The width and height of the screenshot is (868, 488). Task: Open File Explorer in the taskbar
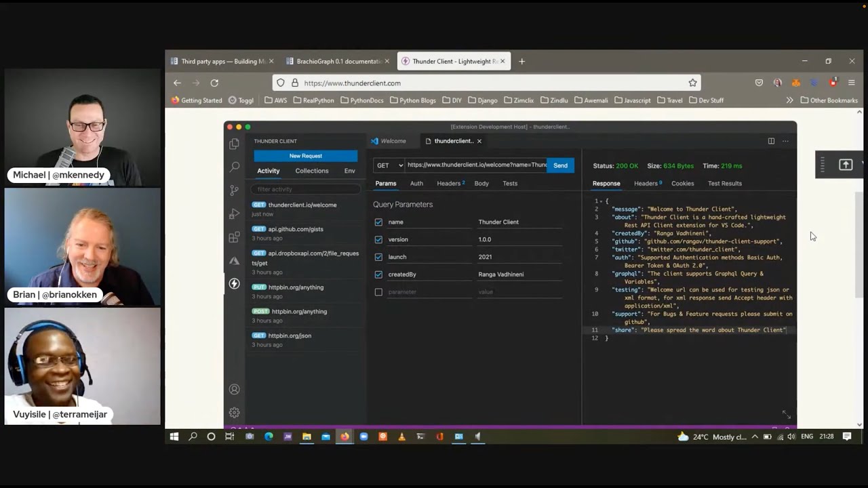tap(307, 436)
